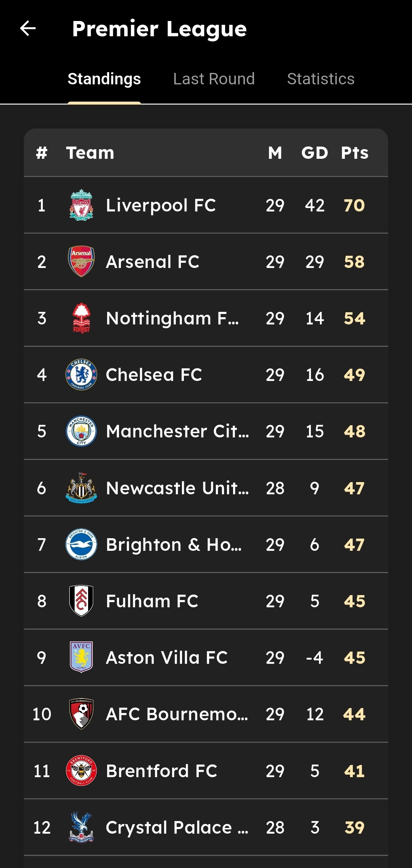Click the Liverpool FC crest
Image resolution: width=412 pixels, height=868 pixels.
pos(81,205)
